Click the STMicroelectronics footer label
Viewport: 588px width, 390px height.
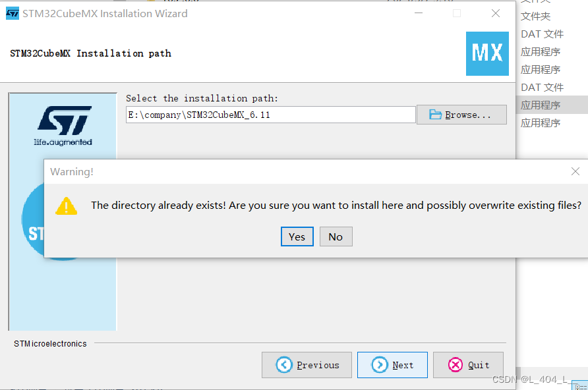click(x=50, y=343)
